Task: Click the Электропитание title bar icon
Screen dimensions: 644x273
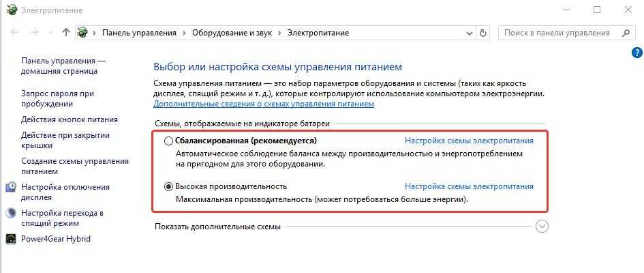Action: click(x=12, y=10)
